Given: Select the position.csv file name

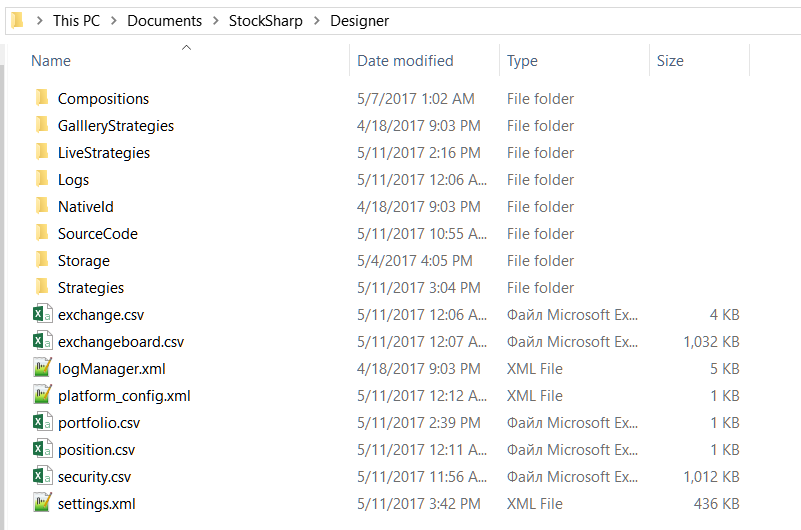Looking at the screenshot, I should point(97,450).
